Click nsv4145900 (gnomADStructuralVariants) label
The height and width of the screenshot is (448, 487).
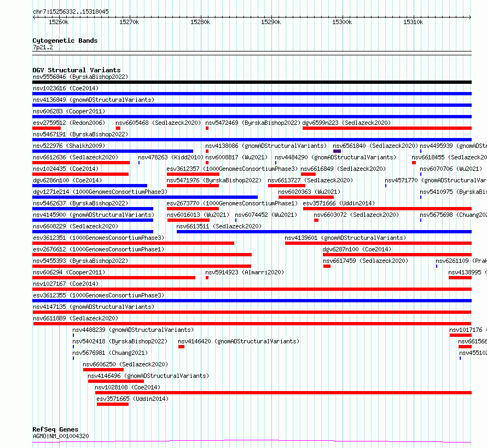pyautogui.click(x=94, y=215)
